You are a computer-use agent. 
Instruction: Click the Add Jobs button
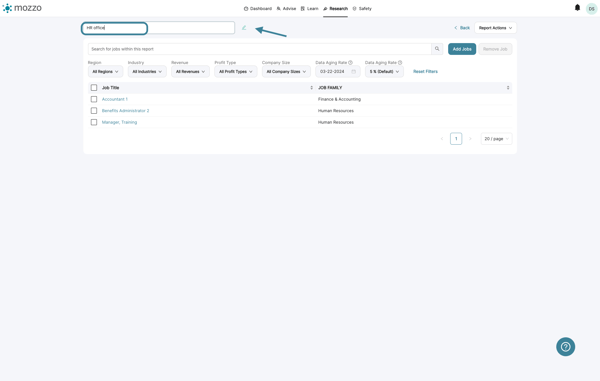462,49
